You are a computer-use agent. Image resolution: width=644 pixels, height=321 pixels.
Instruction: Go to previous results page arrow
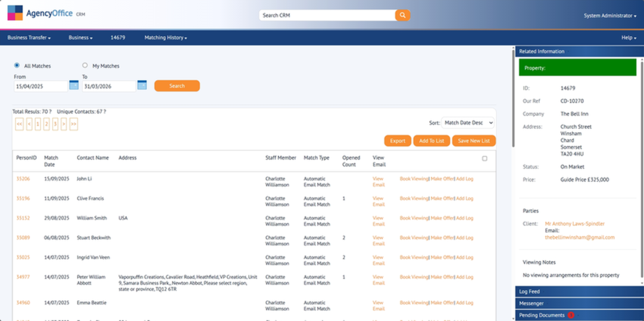click(29, 124)
